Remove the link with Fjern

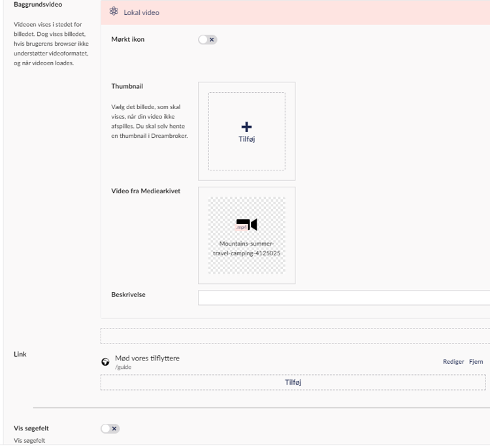pos(476,362)
